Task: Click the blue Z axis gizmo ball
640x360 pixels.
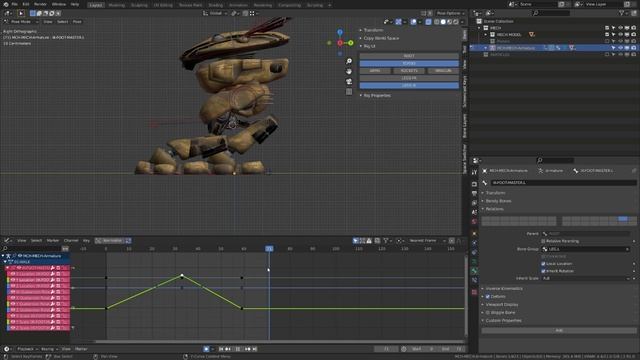Action: click(340, 32)
